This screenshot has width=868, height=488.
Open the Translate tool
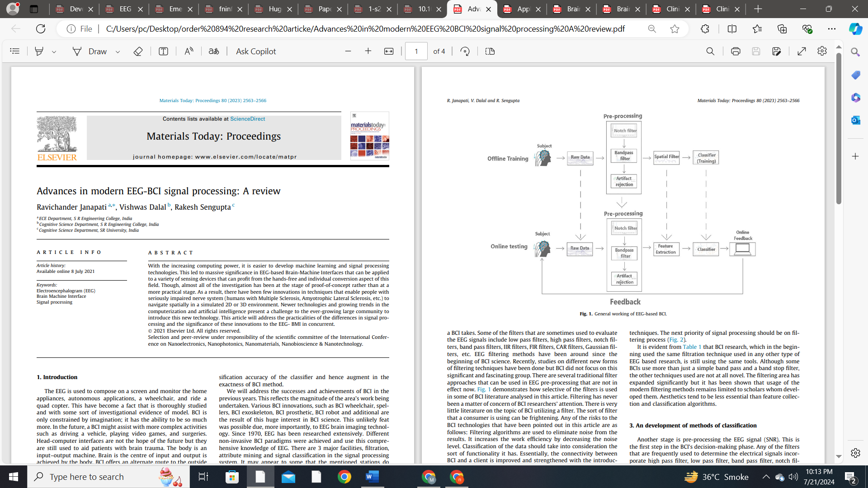(x=214, y=51)
